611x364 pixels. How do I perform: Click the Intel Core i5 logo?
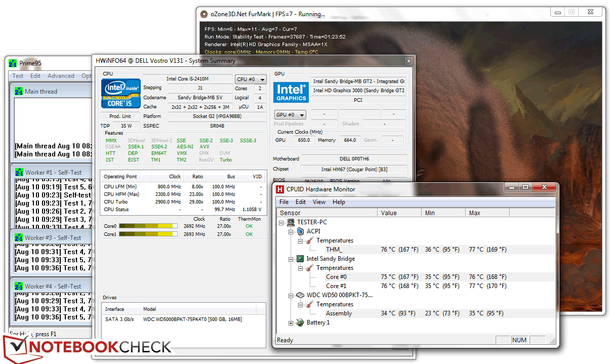[120, 93]
